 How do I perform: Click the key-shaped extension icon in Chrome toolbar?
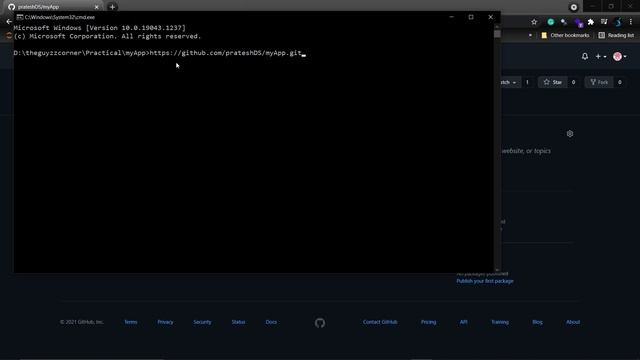point(564,22)
